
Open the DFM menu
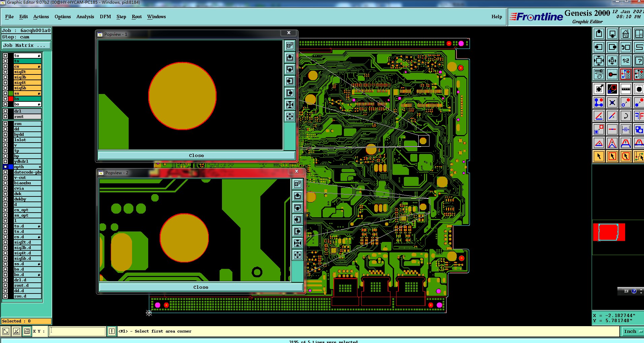(105, 17)
